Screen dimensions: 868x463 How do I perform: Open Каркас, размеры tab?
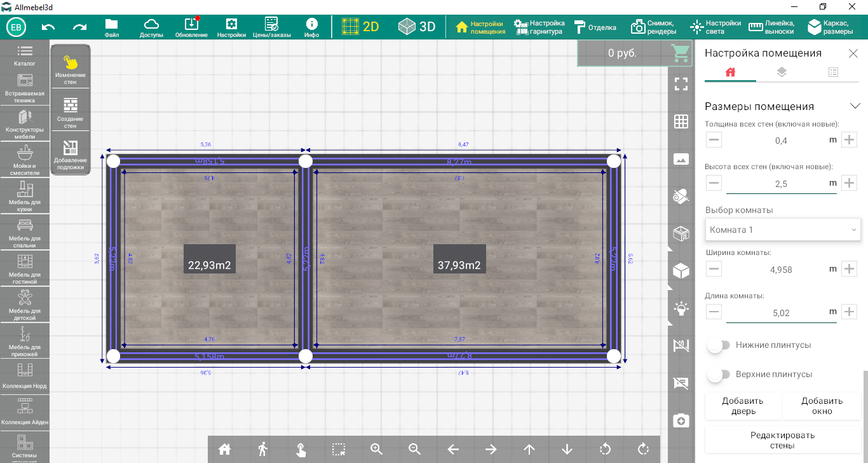click(831, 27)
